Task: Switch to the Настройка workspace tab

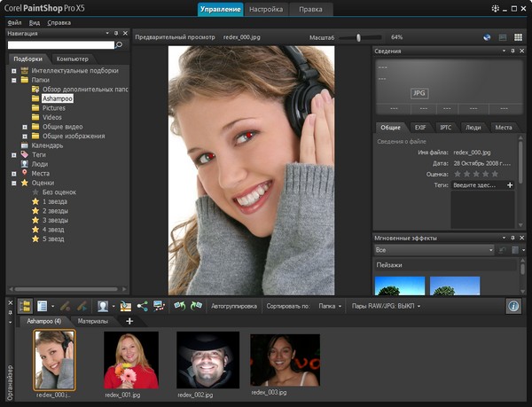Action: 266,10
